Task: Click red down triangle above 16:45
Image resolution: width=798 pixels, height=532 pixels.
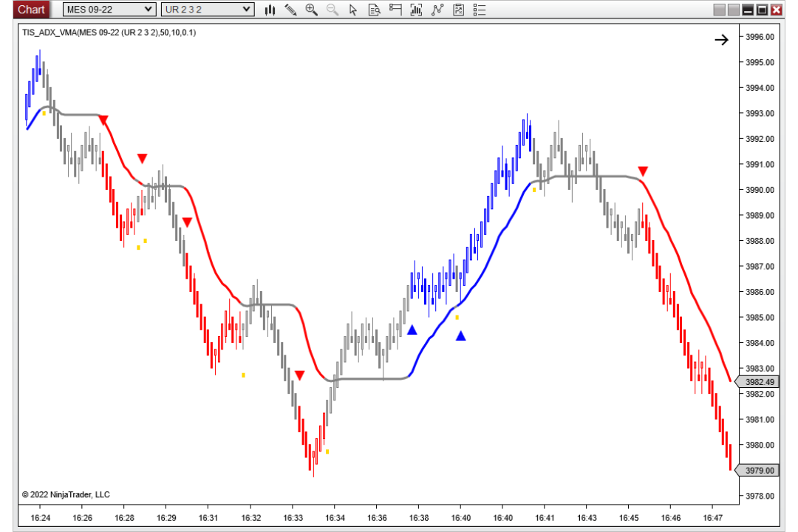Action: (643, 171)
